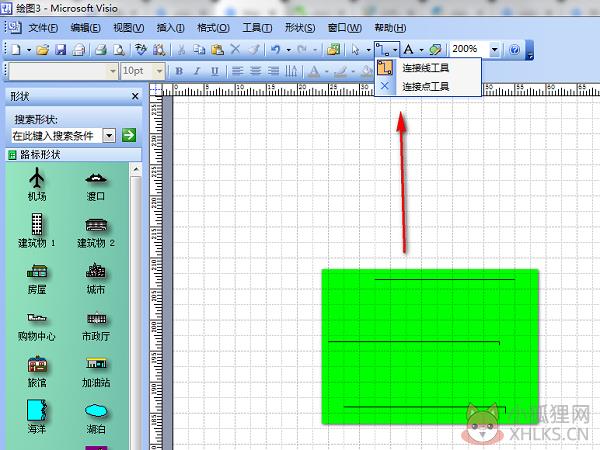Click the Cut scissors icon
The height and width of the screenshot is (450, 600).
click(181, 50)
